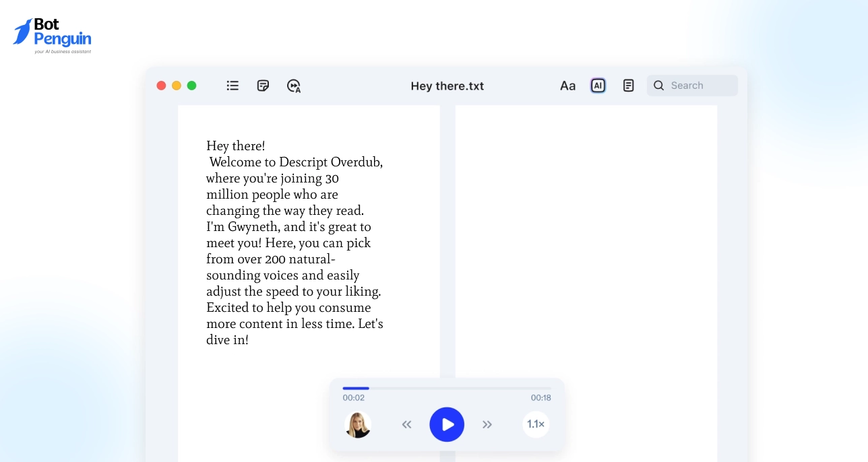Open the notes icon in the toolbar
The image size is (868, 462).
pos(263,86)
